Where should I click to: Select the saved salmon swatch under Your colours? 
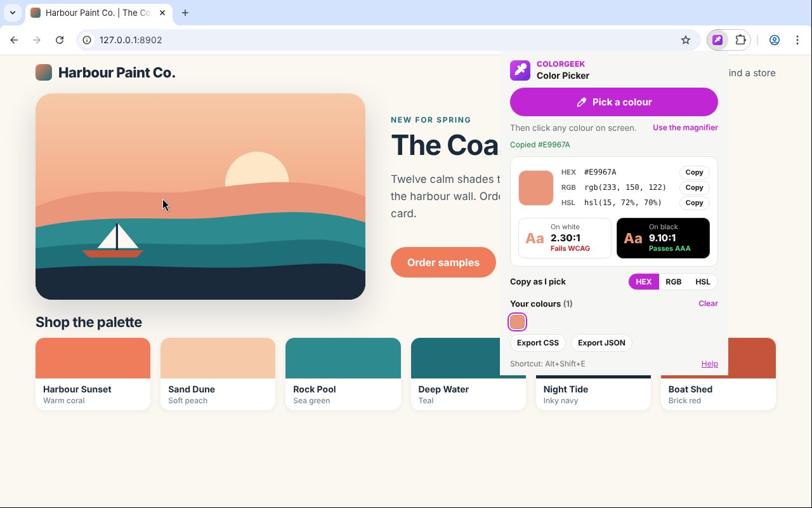518,322
